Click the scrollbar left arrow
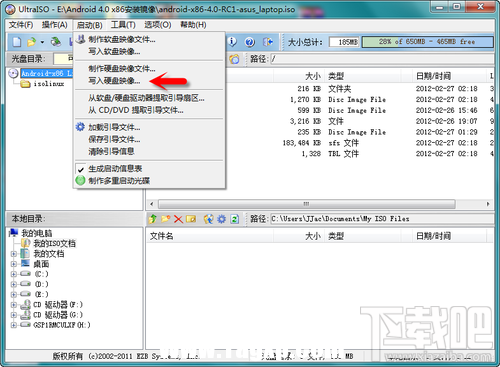This screenshot has height=367, width=500. pyautogui.click(x=152, y=204)
